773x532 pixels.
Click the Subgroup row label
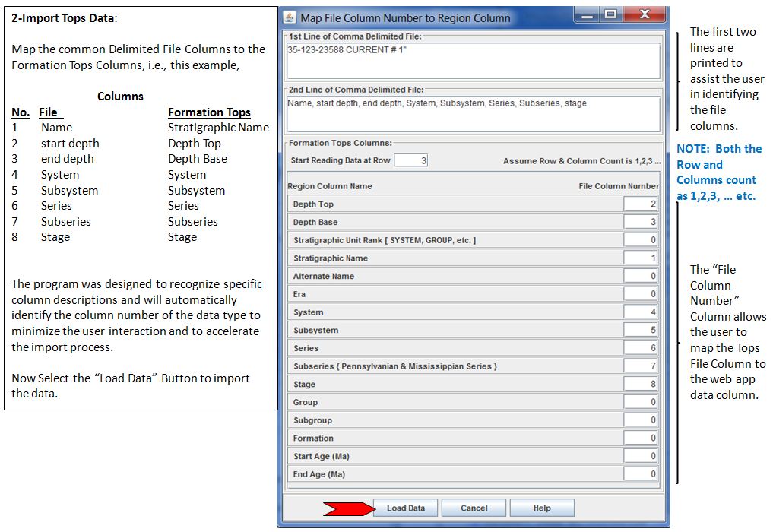coord(312,420)
